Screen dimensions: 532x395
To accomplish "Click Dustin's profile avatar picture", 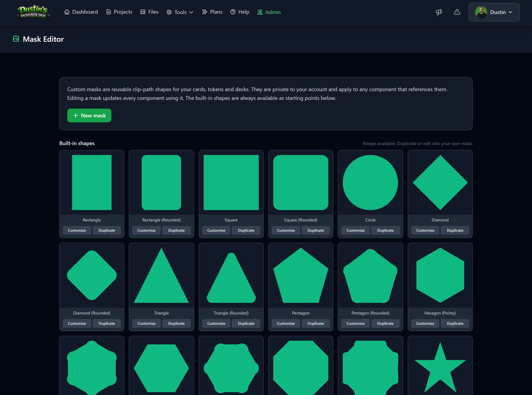I will 481,12.
